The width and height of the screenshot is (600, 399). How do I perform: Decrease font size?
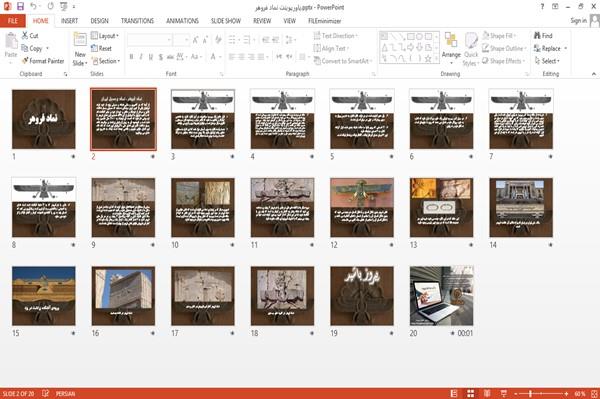click(x=205, y=40)
